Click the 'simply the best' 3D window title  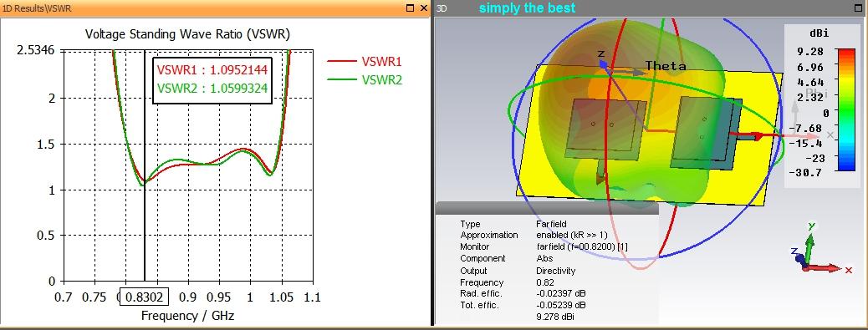click(528, 8)
